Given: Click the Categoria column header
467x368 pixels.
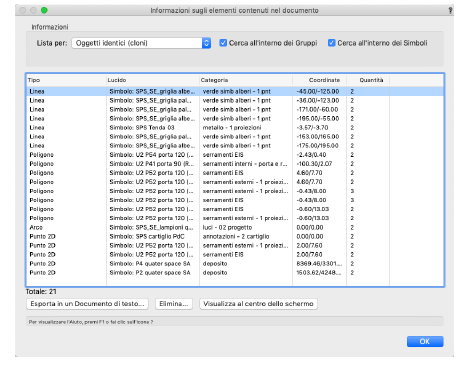Looking at the screenshot, I should (x=246, y=80).
